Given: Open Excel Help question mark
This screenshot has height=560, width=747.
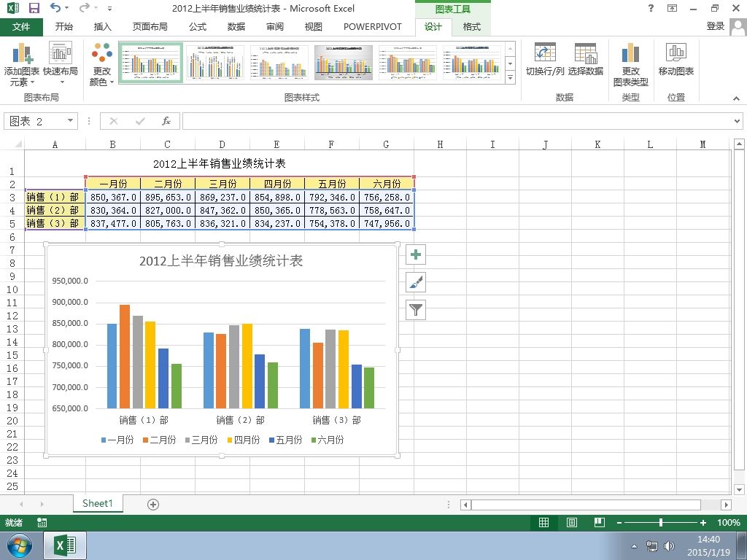Looking at the screenshot, I should [x=651, y=8].
